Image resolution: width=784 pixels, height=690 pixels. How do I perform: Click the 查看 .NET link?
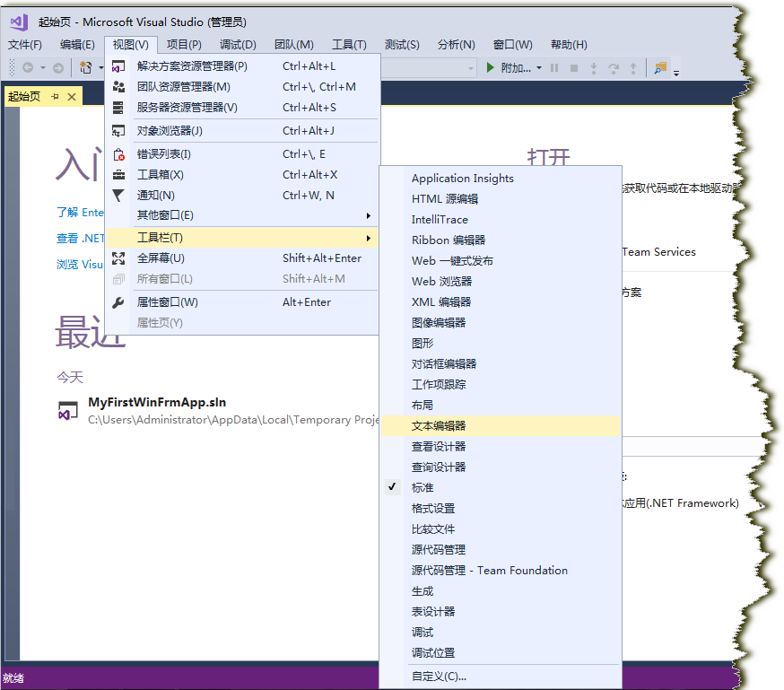[81, 239]
